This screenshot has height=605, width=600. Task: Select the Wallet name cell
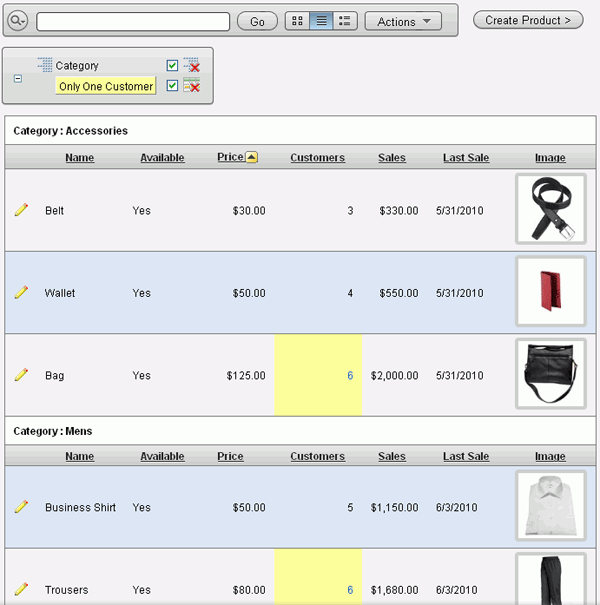pos(60,293)
